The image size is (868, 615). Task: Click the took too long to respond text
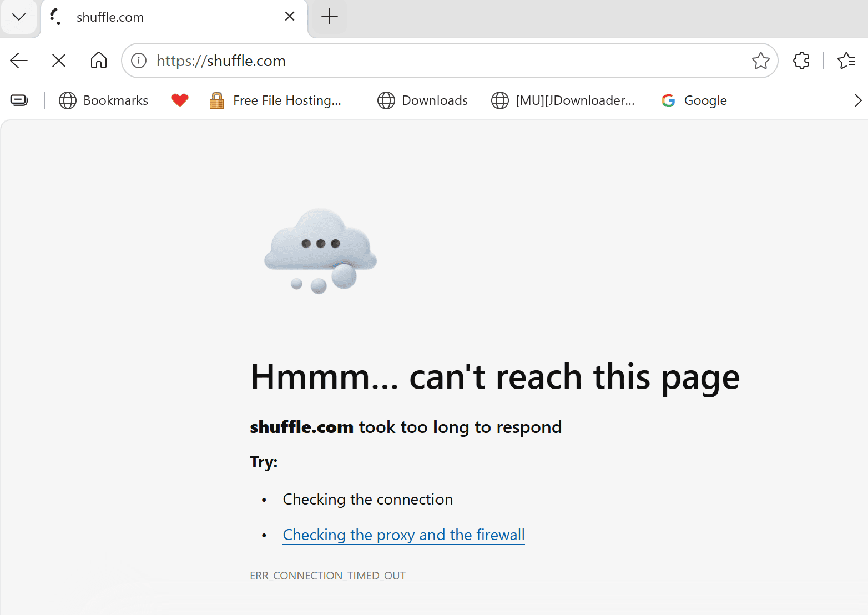point(460,427)
